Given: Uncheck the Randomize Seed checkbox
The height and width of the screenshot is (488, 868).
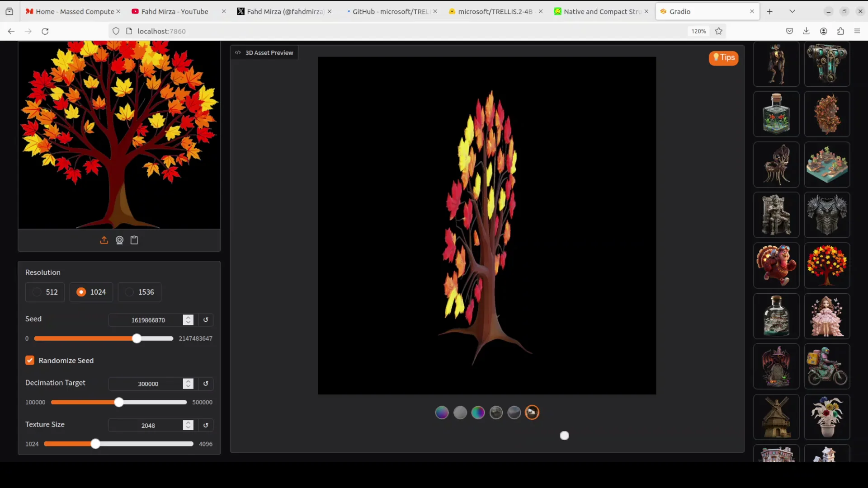Looking at the screenshot, I should click(30, 361).
